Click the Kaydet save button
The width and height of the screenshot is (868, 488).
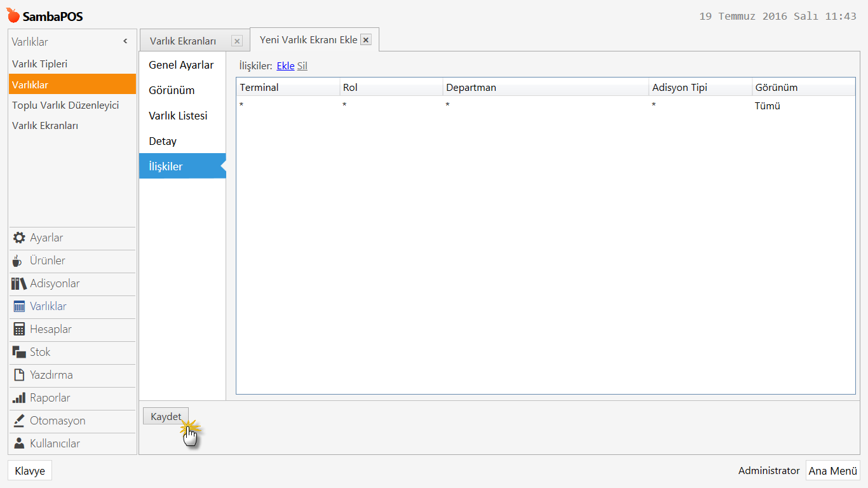tap(166, 417)
